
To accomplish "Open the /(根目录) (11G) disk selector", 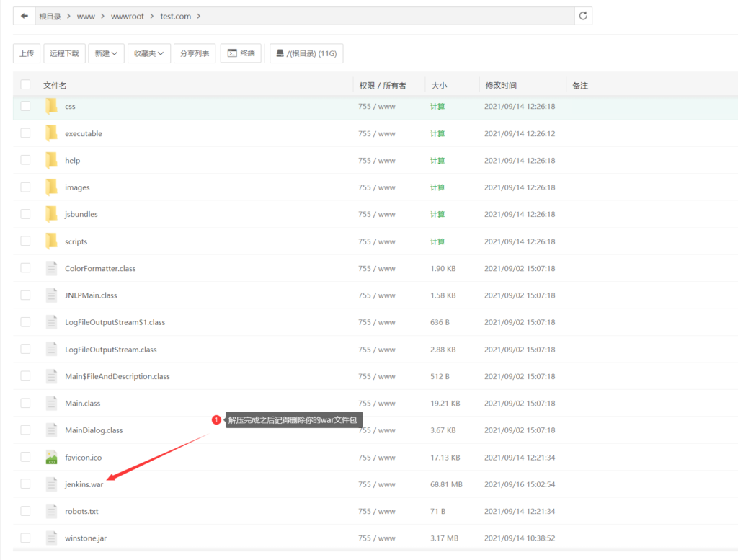I will tap(306, 53).
